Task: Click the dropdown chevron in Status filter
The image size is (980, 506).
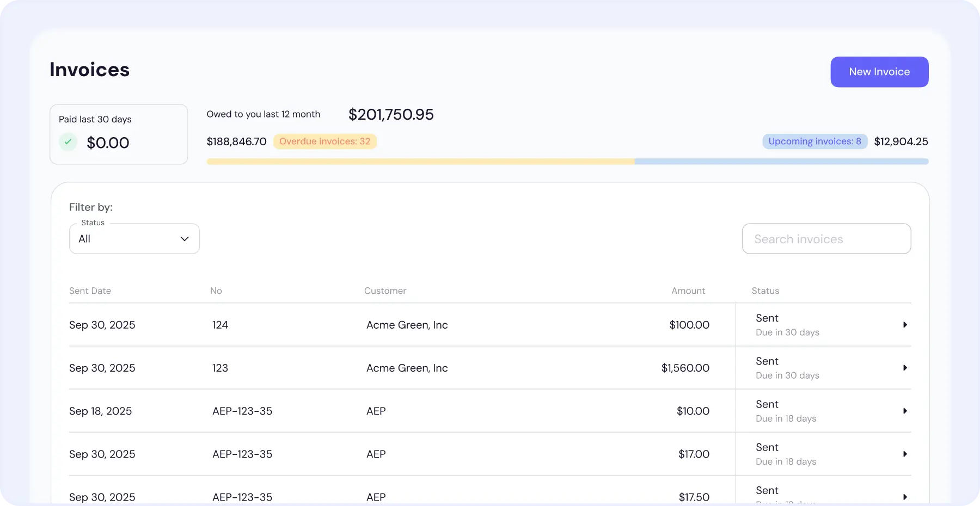Action: [184, 239]
